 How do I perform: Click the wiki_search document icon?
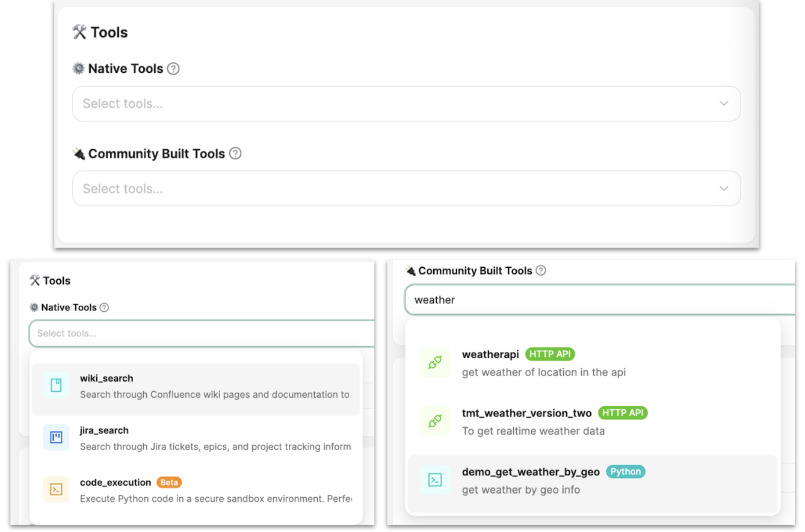[56, 386]
